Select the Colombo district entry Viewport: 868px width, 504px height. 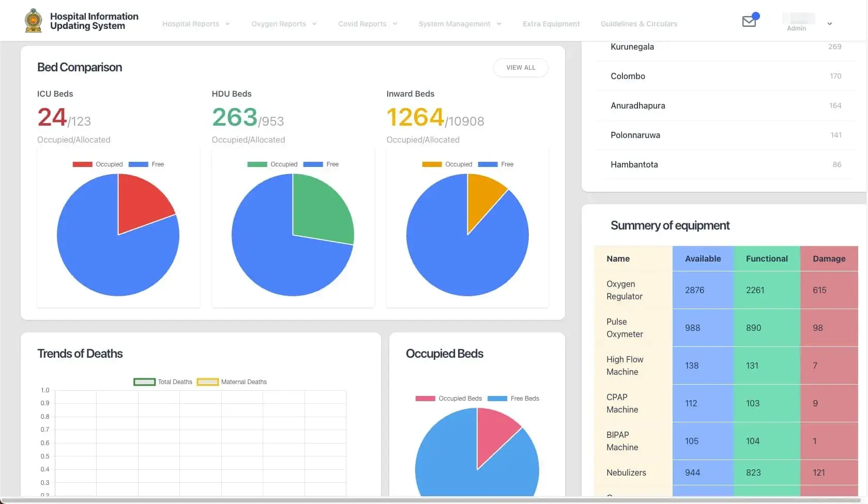[x=628, y=76]
